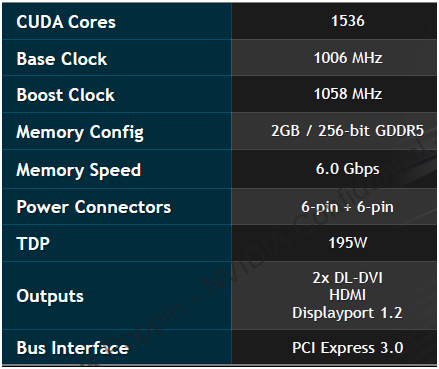This screenshot has height=369, width=439.
Task: Select the 2x DL-DVI output text
Action: coord(347,278)
